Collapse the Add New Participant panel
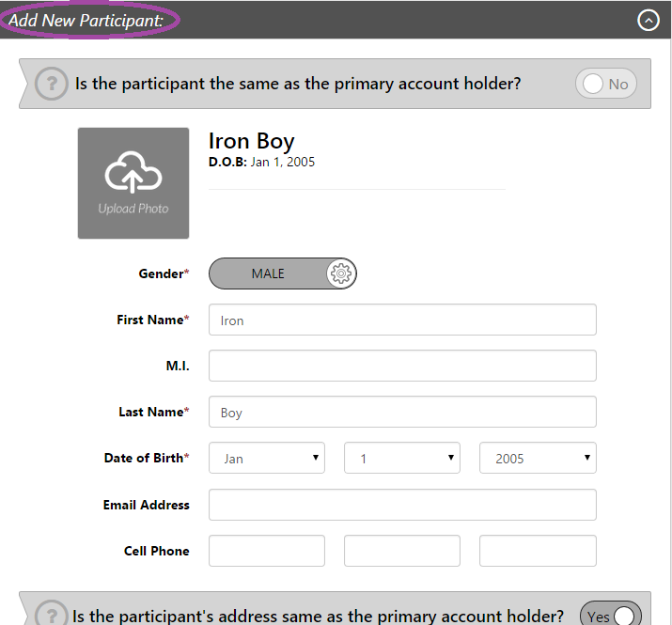The height and width of the screenshot is (625, 672). pyautogui.click(x=649, y=20)
